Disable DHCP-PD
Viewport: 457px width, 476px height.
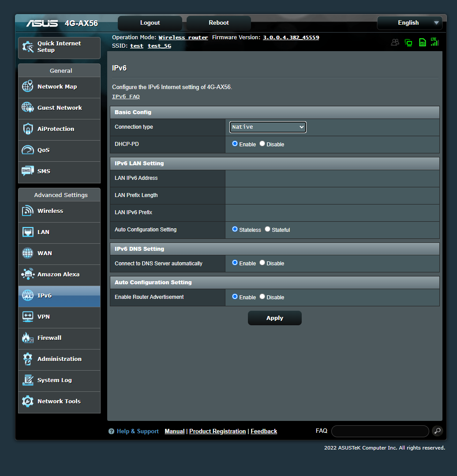[262, 144]
